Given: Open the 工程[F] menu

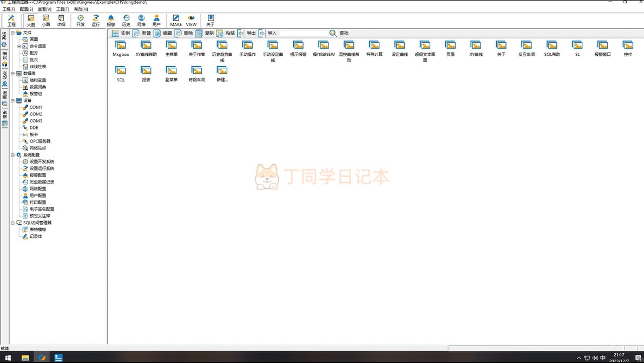Looking at the screenshot, I should pyautogui.click(x=9, y=9).
